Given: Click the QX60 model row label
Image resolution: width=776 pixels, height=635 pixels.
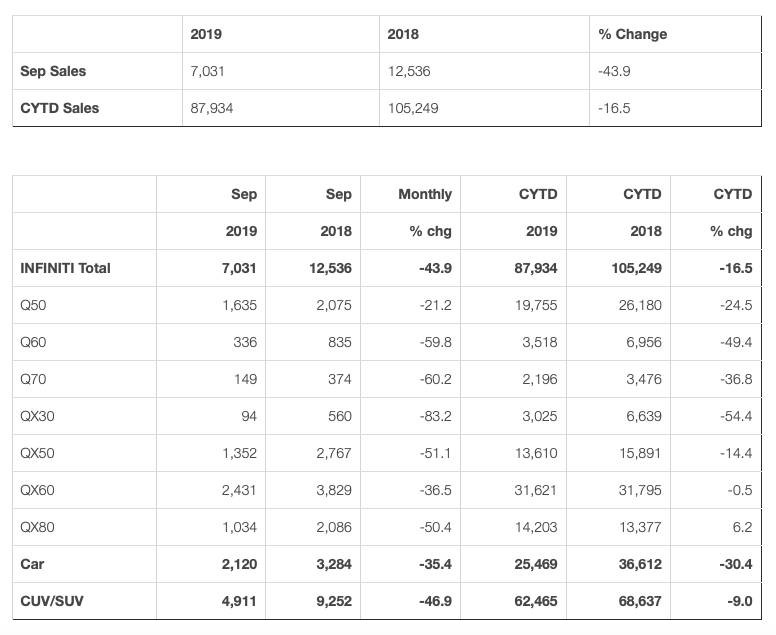Looking at the screenshot, I should 37,490.
